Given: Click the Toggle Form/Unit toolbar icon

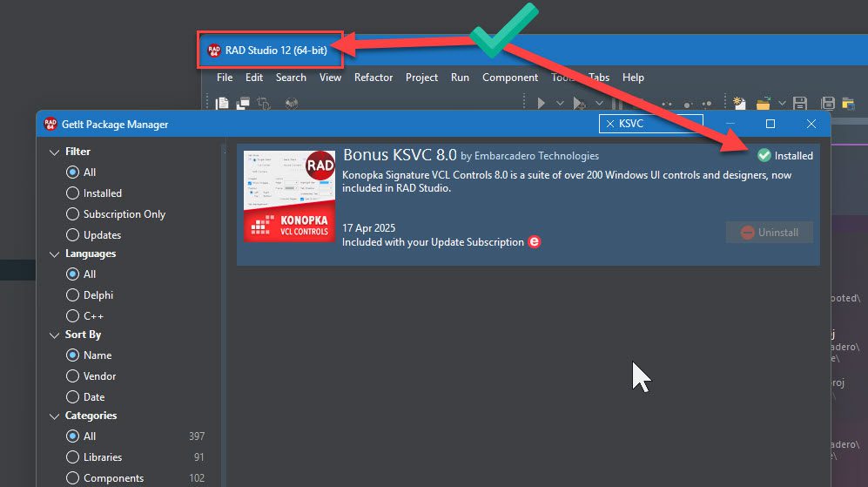Looking at the screenshot, I should [264, 103].
